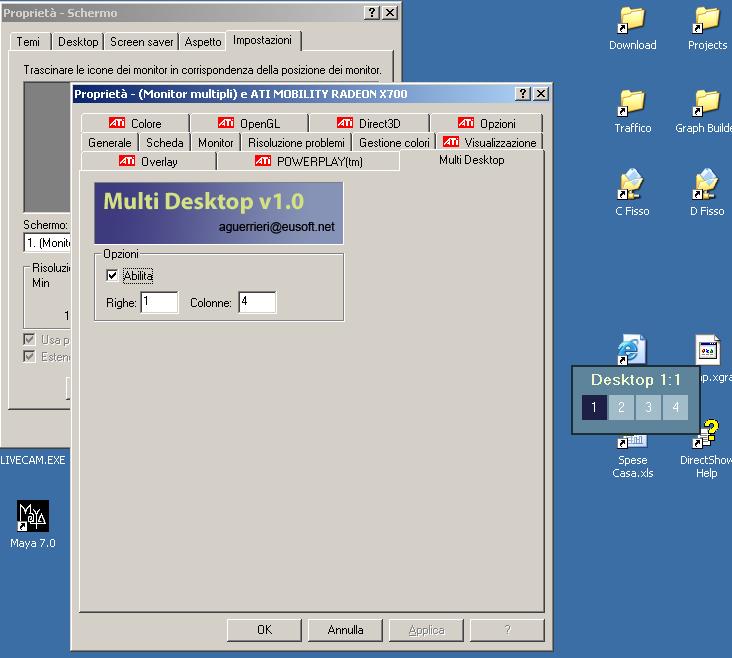
Task: Switch to the Gestione colori tab
Action: point(394,142)
